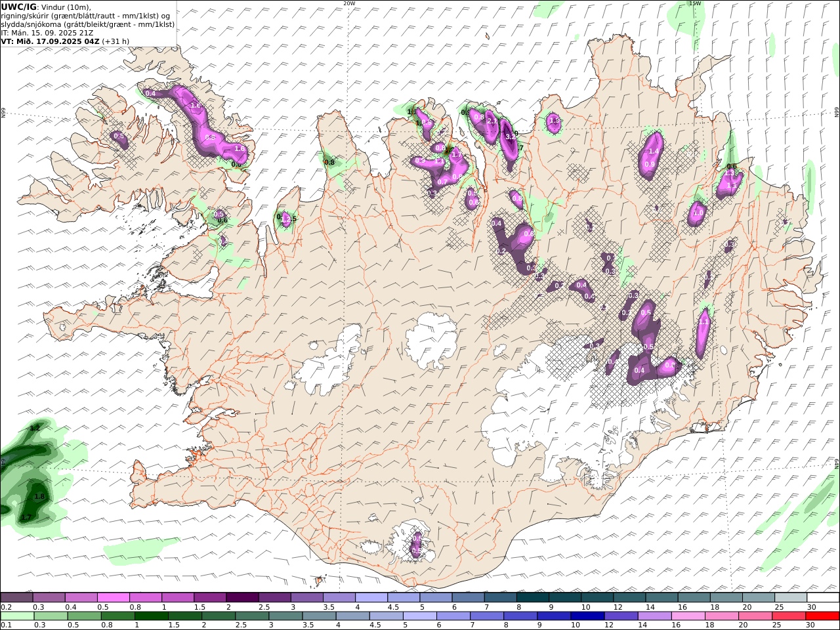
Task: Click the 'slydda/snjókoma' legend description line
Action: click(x=87, y=24)
